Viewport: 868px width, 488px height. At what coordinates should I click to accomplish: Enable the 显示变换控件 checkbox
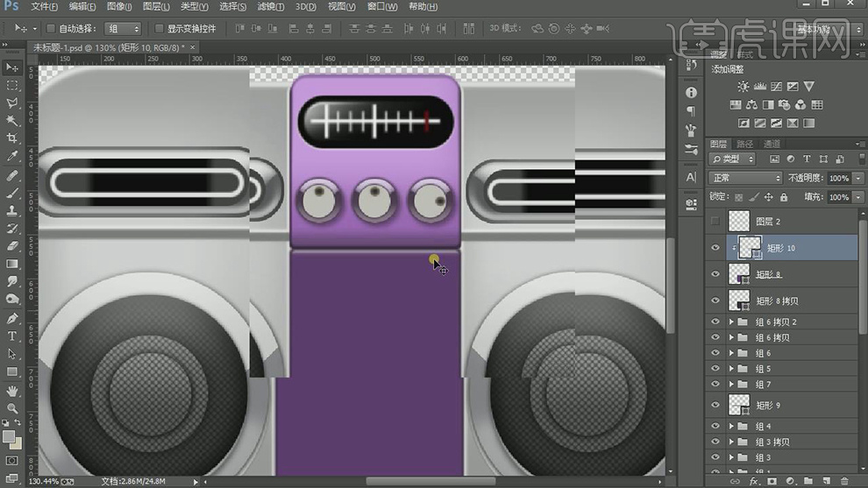coord(158,29)
